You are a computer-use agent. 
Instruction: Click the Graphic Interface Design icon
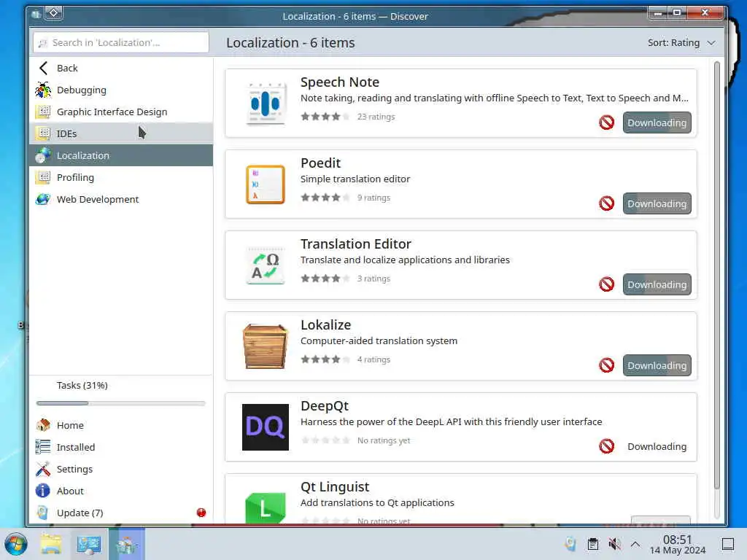(x=43, y=112)
